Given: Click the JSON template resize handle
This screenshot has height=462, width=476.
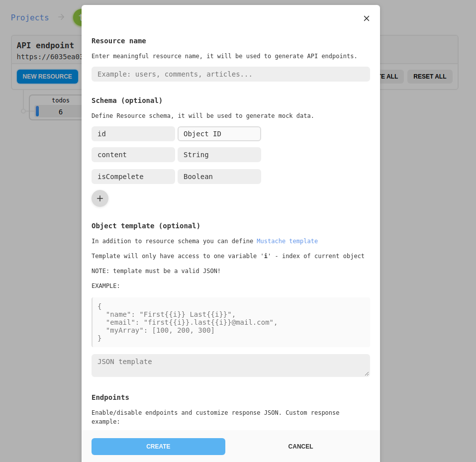Looking at the screenshot, I should tap(367, 373).
